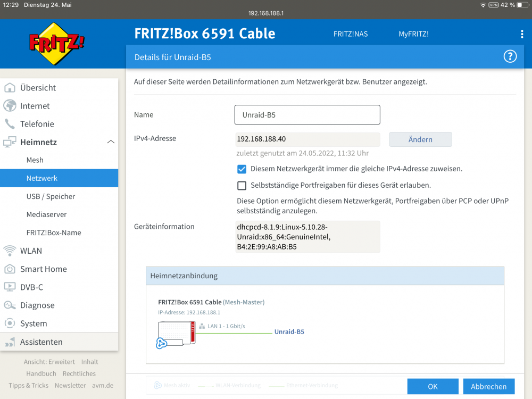Screen dimensions: 532x399
Task: Open MyFRITZ! link in header
Action: pos(413,34)
